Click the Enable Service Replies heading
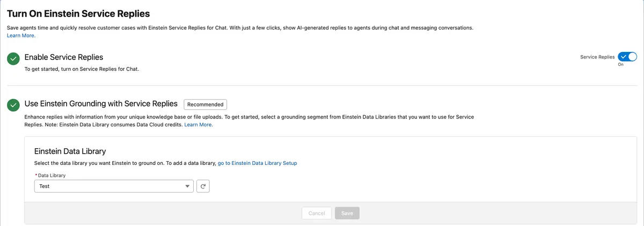 [64, 57]
